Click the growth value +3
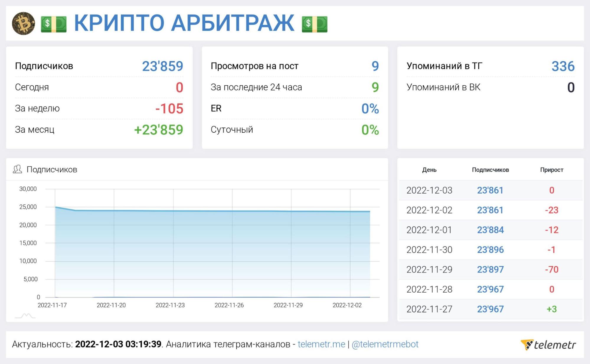This screenshot has height=364, width=590. [x=552, y=309]
